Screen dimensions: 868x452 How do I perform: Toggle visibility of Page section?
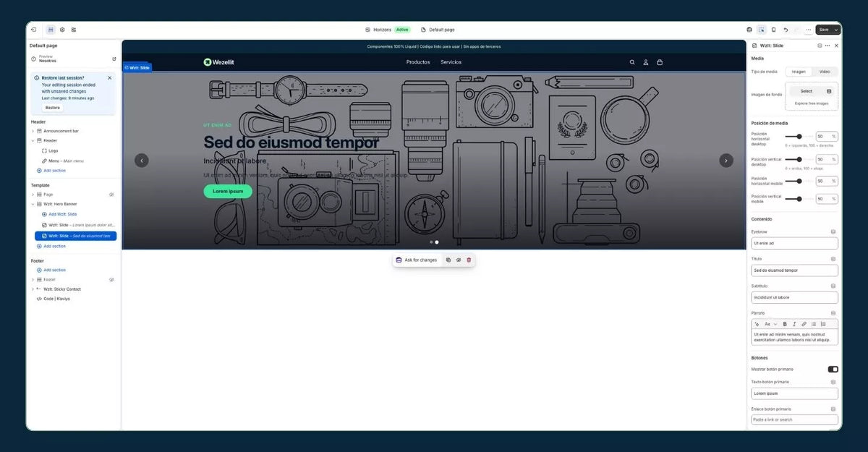pos(111,195)
